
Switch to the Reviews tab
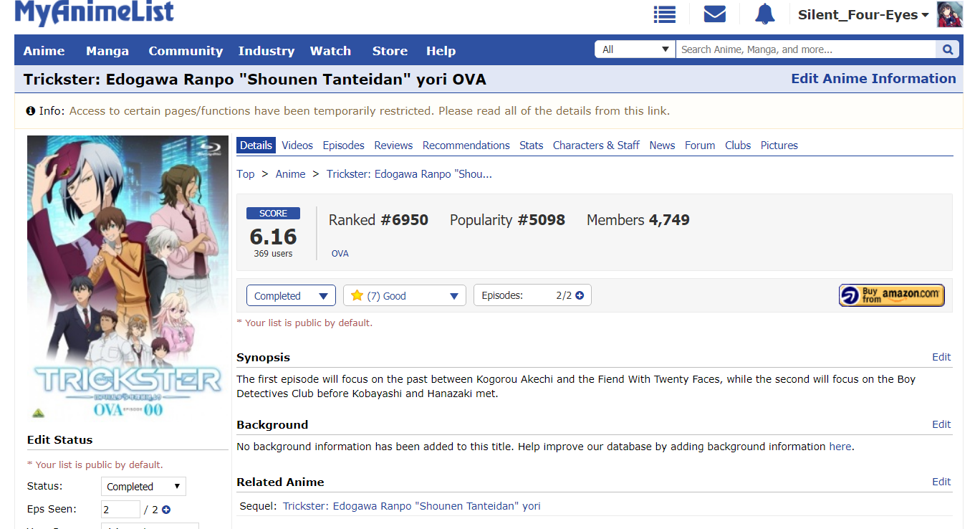pyautogui.click(x=393, y=146)
